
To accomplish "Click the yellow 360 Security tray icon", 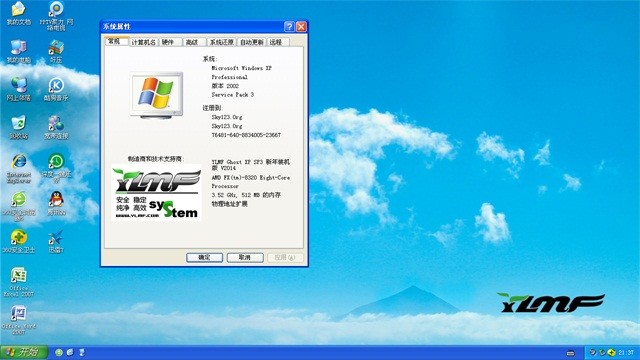I will [611, 353].
